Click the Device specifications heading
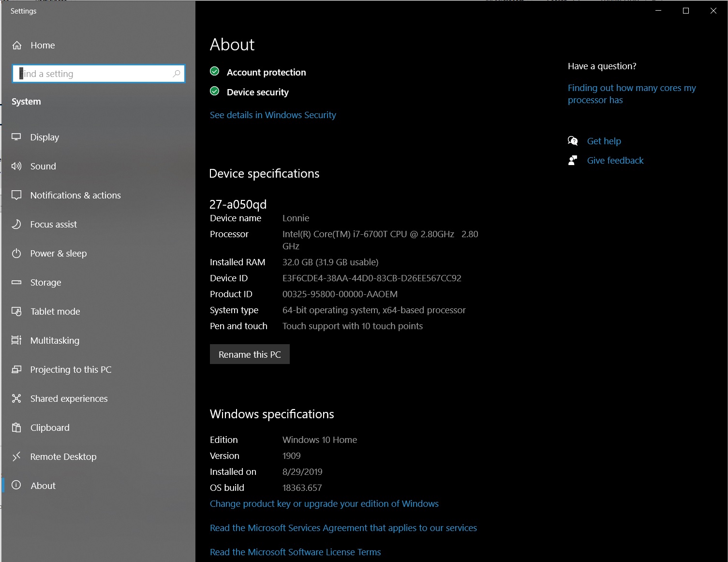The image size is (728, 562). pyautogui.click(x=264, y=173)
